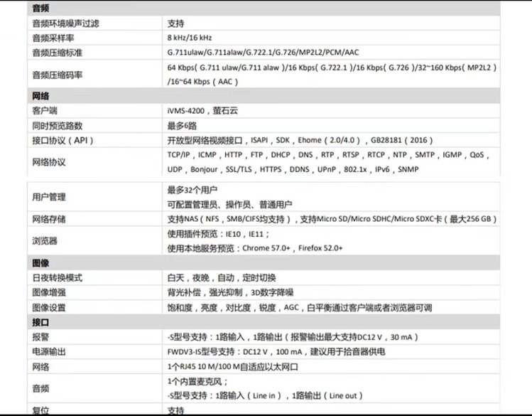Click the 8 kHz/16 kHz sample rate value

tap(189, 37)
